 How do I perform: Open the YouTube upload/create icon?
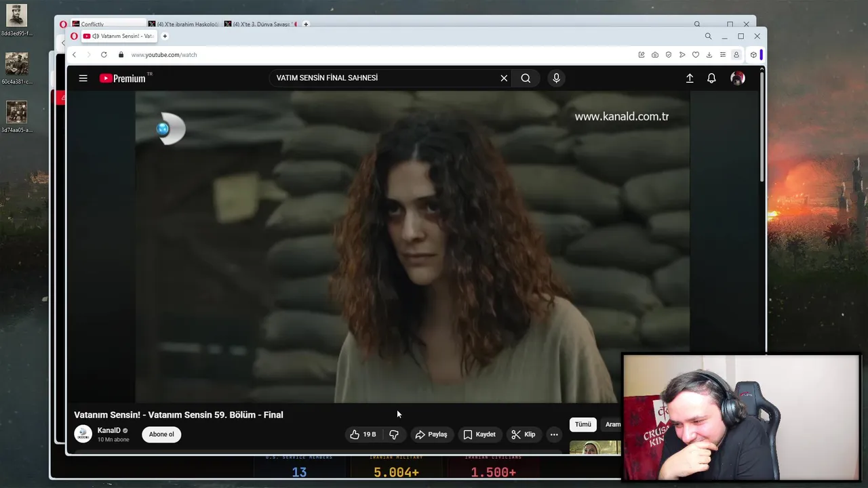690,78
